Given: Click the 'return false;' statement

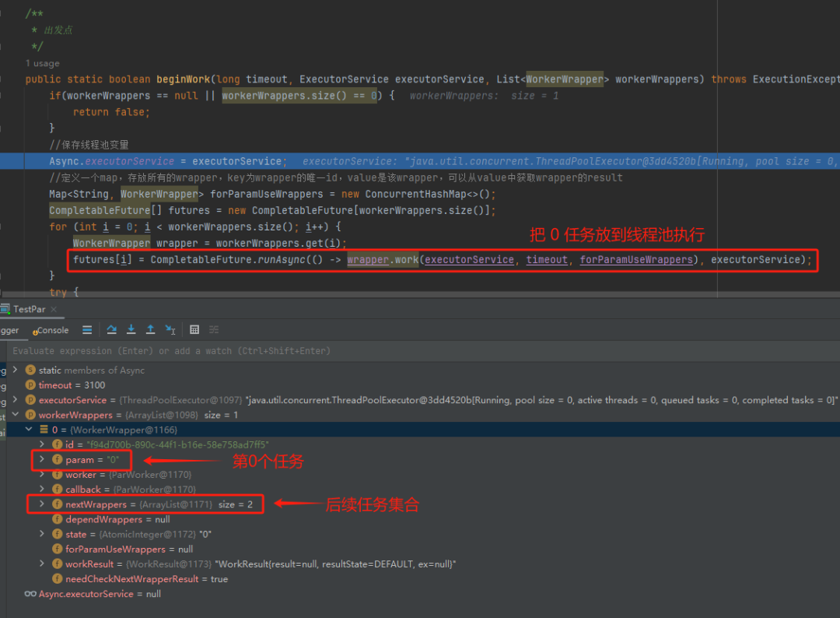Looking at the screenshot, I should (111, 112).
